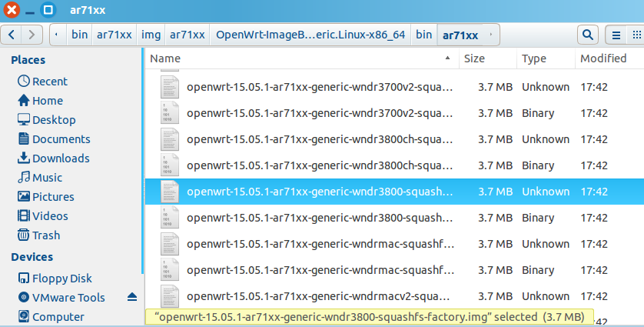Click the sidebar vertical scrollbar
Image resolution: width=644 pixels, height=327 pixels.
pyautogui.click(x=142, y=160)
